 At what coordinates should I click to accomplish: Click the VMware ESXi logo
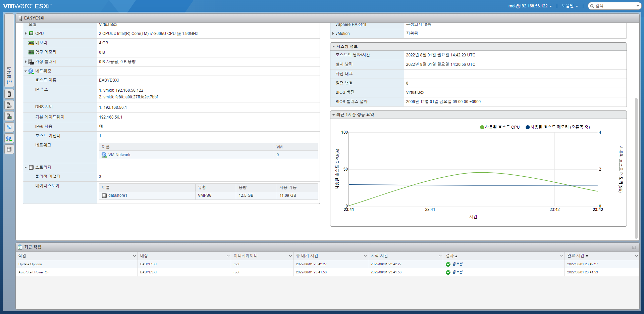(28, 6)
